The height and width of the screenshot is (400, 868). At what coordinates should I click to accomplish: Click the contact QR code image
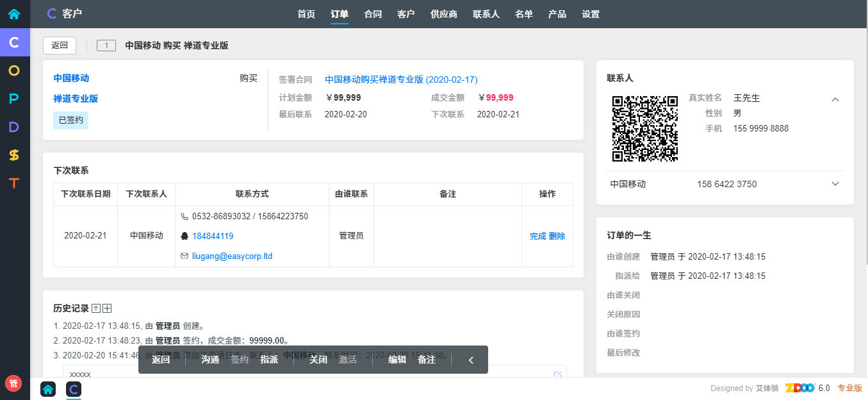pos(645,128)
